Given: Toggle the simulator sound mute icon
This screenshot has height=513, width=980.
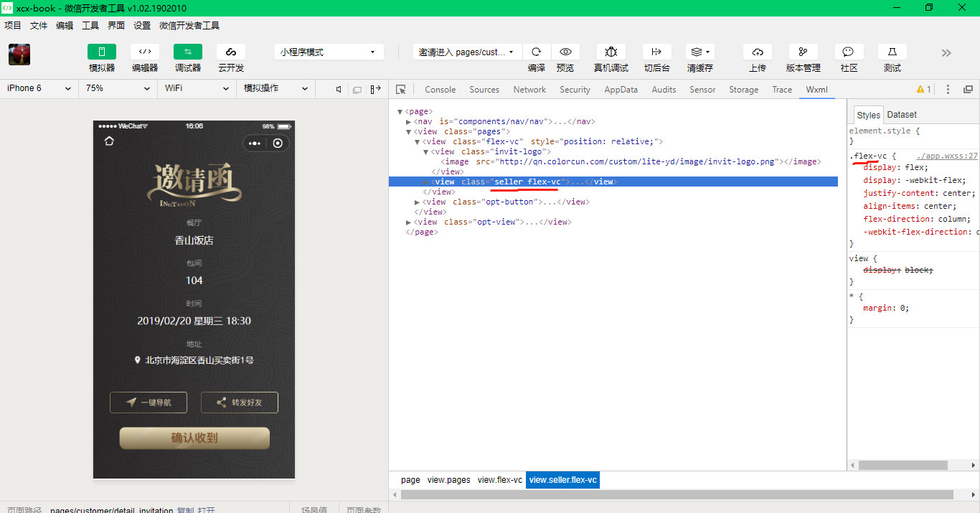Looking at the screenshot, I should tap(339, 89).
